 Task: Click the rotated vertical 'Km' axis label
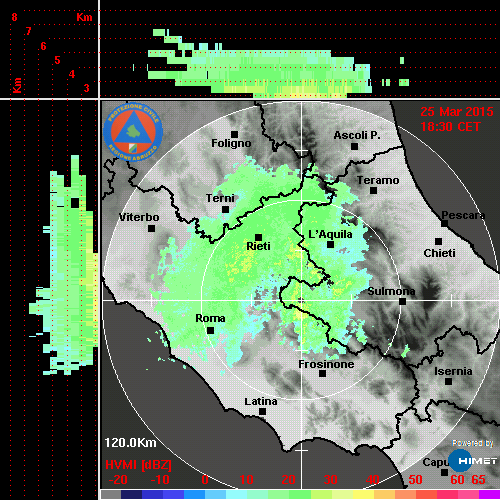[x=17, y=85]
